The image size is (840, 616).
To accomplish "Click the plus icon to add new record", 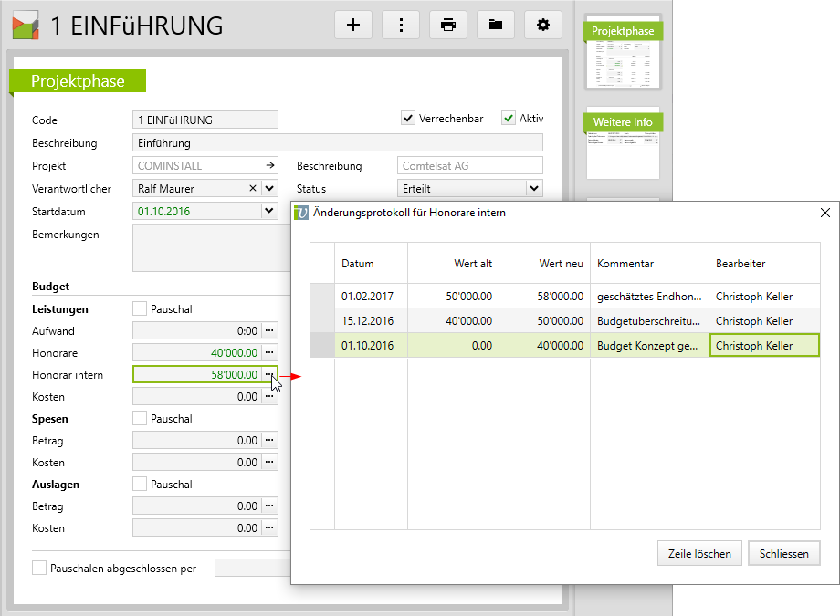I will point(353,25).
